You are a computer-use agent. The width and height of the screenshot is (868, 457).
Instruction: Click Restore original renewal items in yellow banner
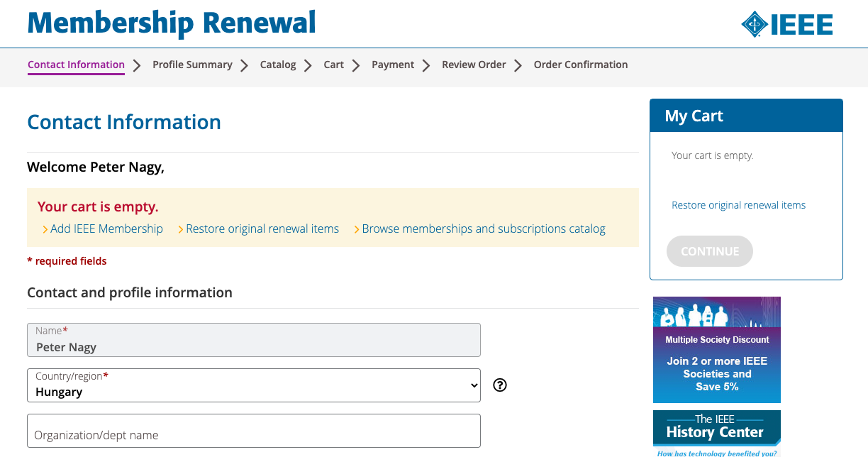pos(262,228)
